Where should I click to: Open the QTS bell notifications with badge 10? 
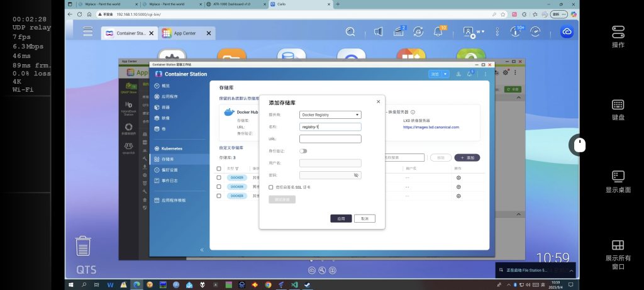[x=438, y=31]
